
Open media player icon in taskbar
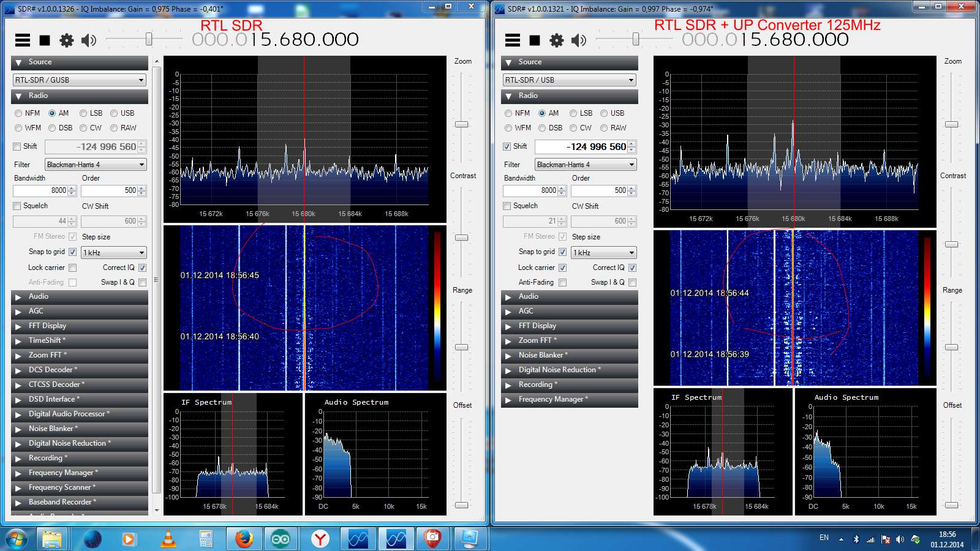pyautogui.click(x=129, y=539)
